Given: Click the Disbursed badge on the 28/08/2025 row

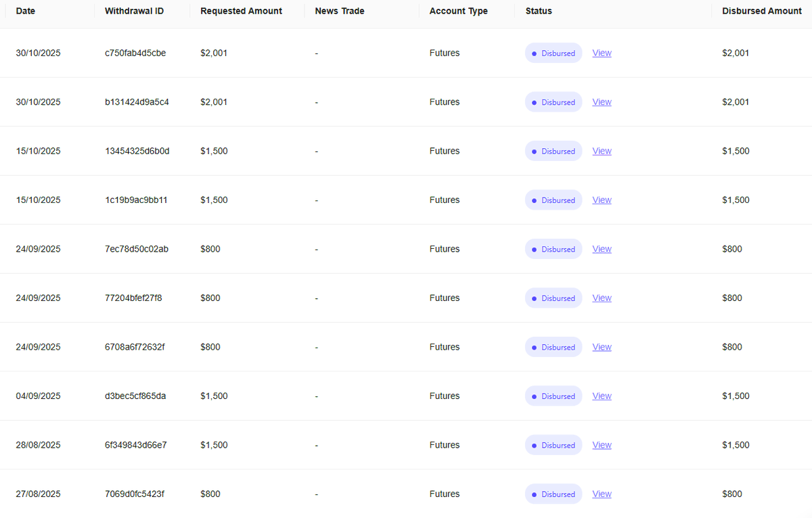Looking at the screenshot, I should (x=554, y=445).
